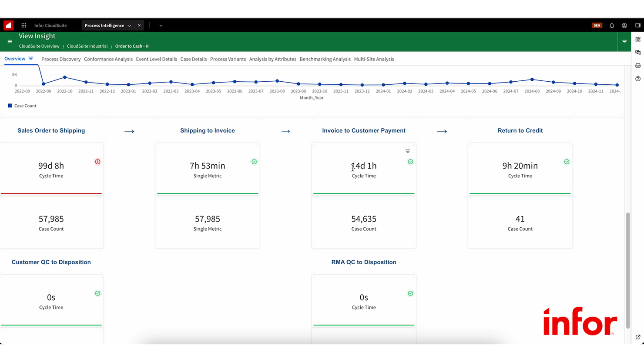Open the app grid launcher icon
The height and width of the screenshot is (362, 644).
point(23,25)
